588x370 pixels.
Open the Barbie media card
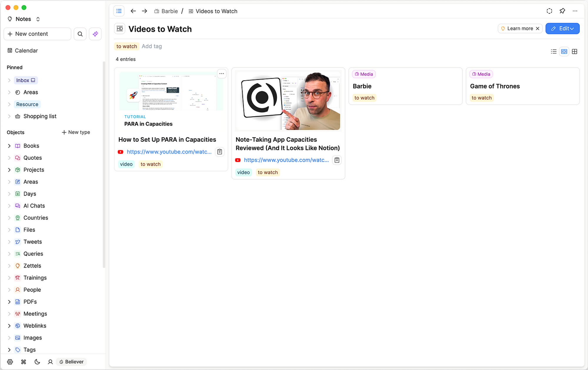pyautogui.click(x=405, y=86)
